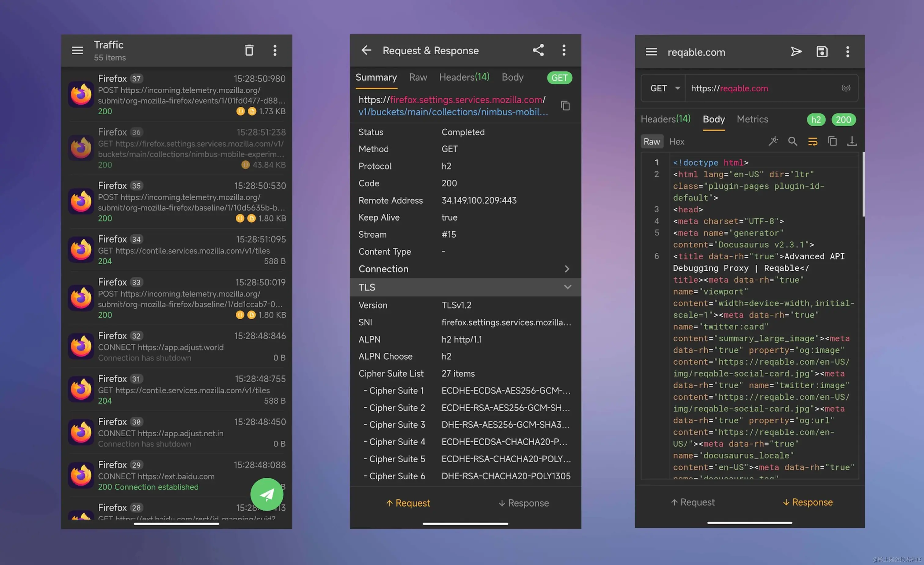Click the download icon in body toolbar
The width and height of the screenshot is (924, 565).
tap(852, 141)
